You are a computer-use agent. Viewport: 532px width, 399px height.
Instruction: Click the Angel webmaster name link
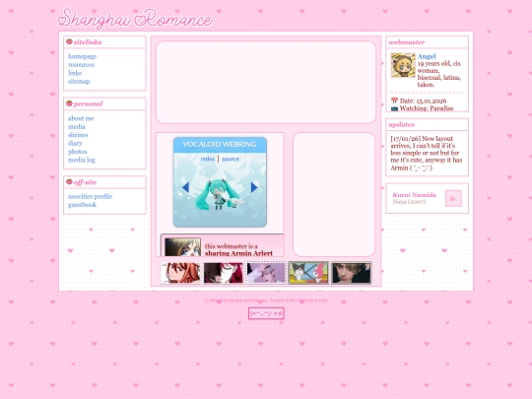(x=427, y=56)
